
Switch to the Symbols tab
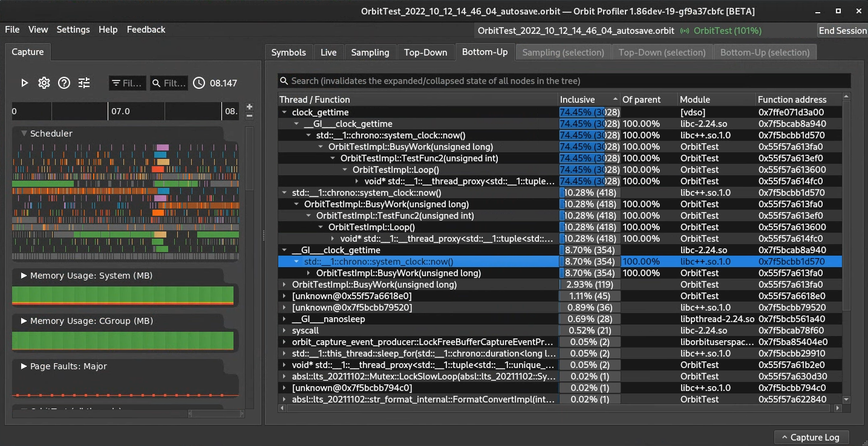(289, 53)
